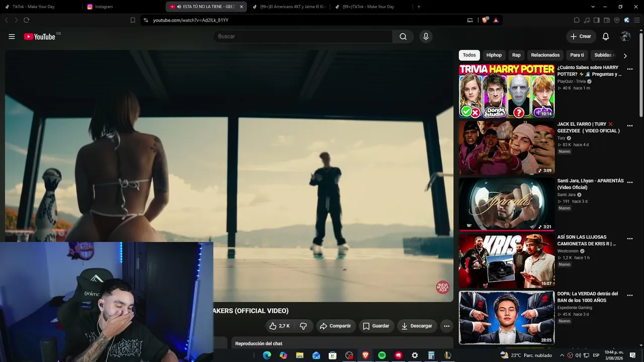Switch to the first TikTok tab
644x362 pixels.
[x=42, y=7]
